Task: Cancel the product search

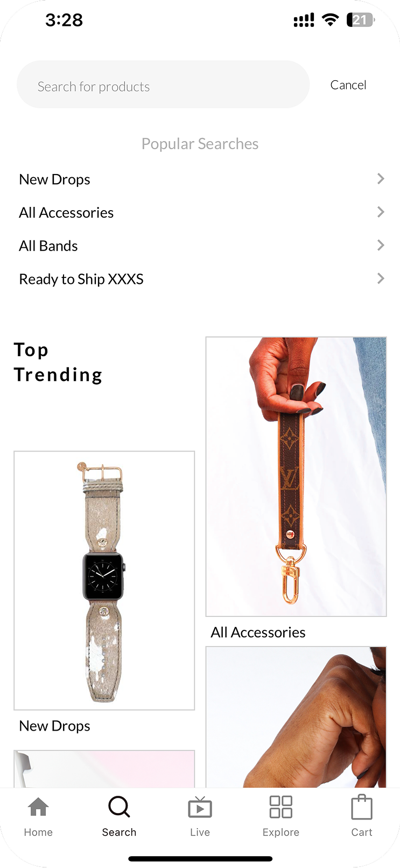Action: 348,85
